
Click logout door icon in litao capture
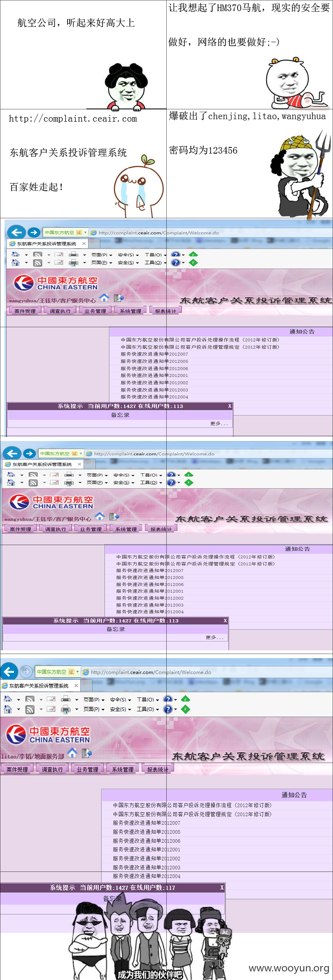pos(87,753)
